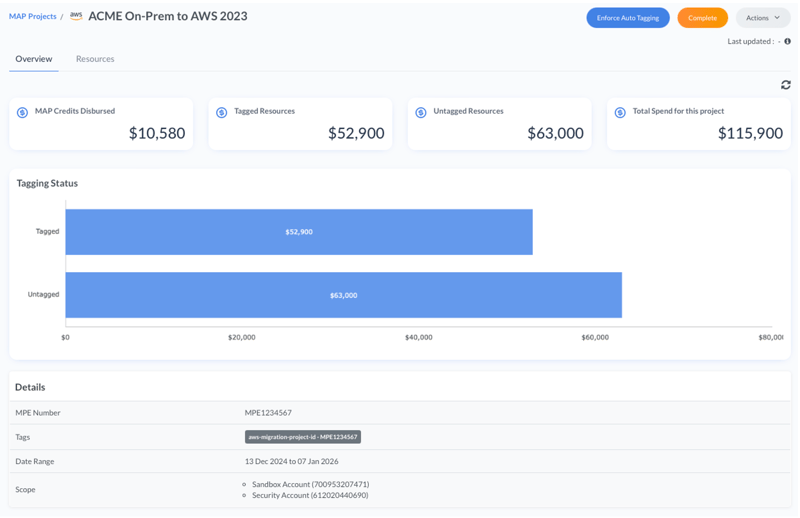Screen dimensions: 800x518
Task: Click the MAP Credits Disbursed card label
Action: tap(75, 111)
